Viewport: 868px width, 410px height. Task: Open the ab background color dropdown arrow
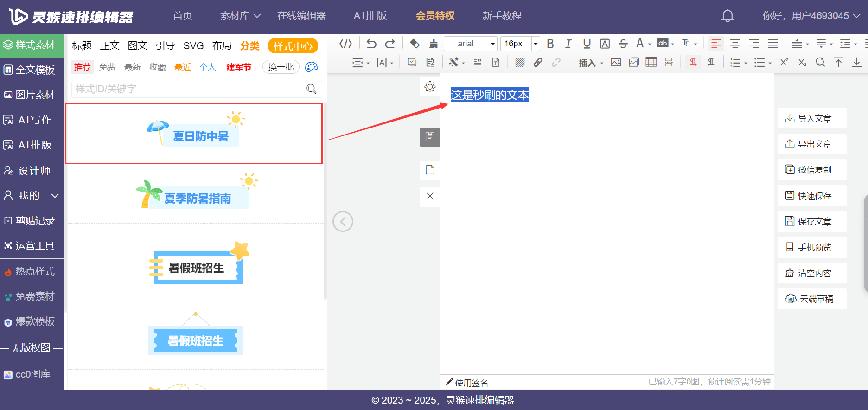point(672,44)
